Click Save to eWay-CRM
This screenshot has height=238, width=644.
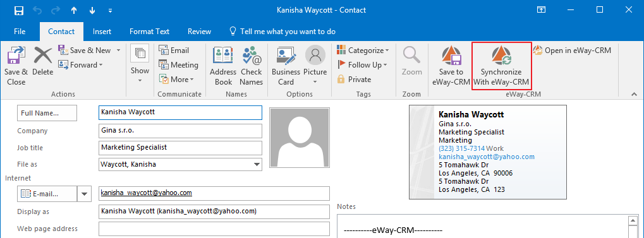coord(451,66)
